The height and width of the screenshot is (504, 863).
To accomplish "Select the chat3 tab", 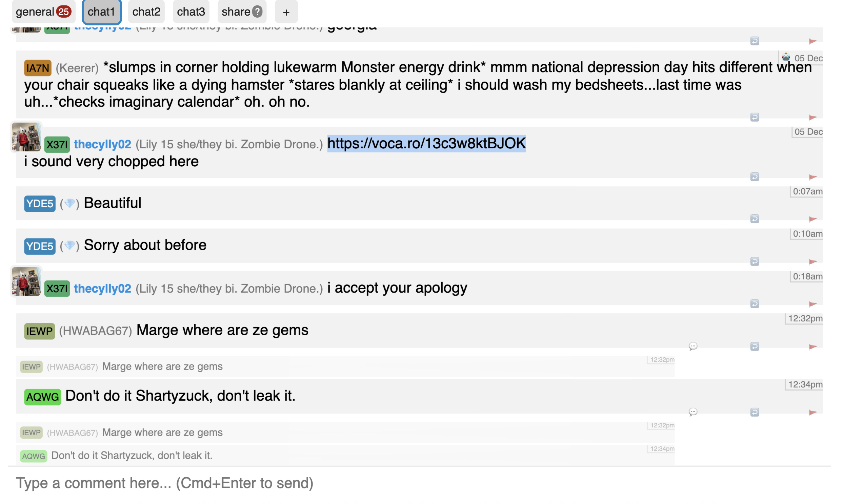I will (191, 12).
